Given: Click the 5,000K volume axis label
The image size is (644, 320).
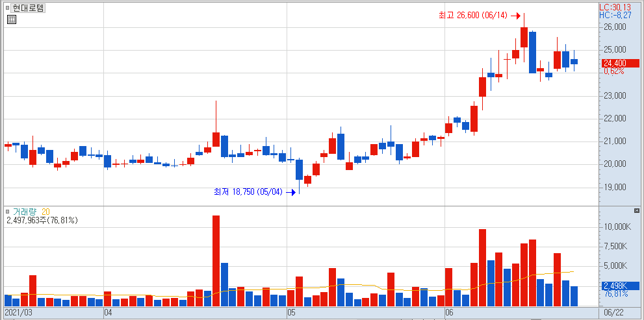Looking at the screenshot, I should pyautogui.click(x=616, y=266).
